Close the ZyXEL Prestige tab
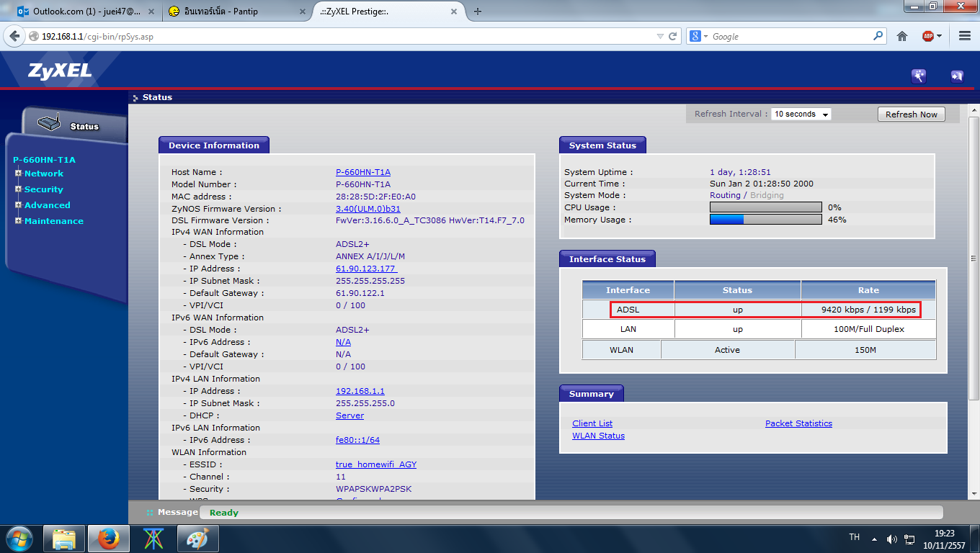 tap(454, 12)
